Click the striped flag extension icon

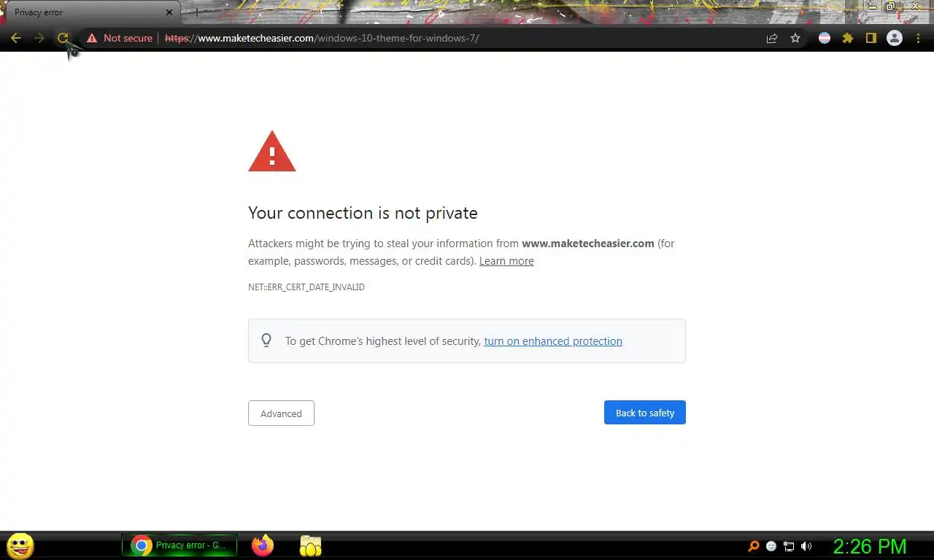tap(825, 38)
